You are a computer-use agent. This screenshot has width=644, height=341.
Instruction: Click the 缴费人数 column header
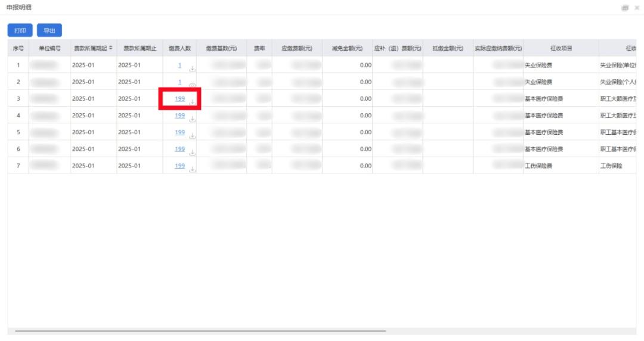point(179,48)
